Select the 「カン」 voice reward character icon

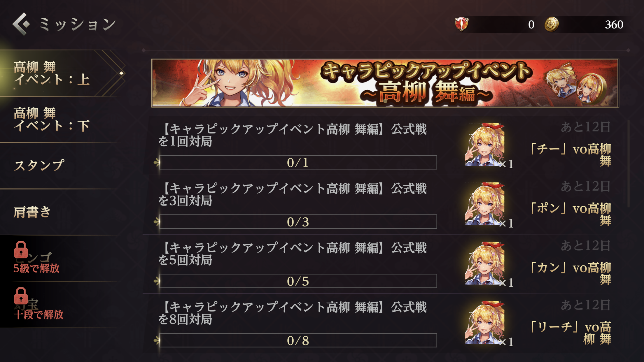coord(484,263)
